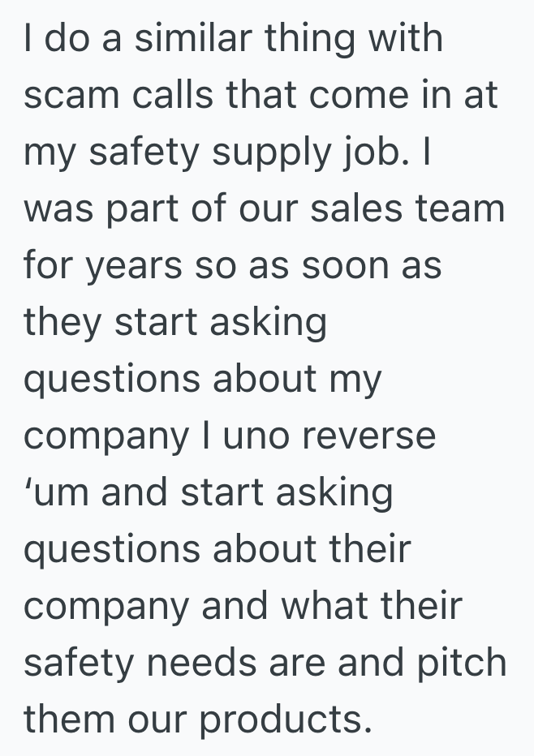Click the word "scam" in the text

point(64,95)
